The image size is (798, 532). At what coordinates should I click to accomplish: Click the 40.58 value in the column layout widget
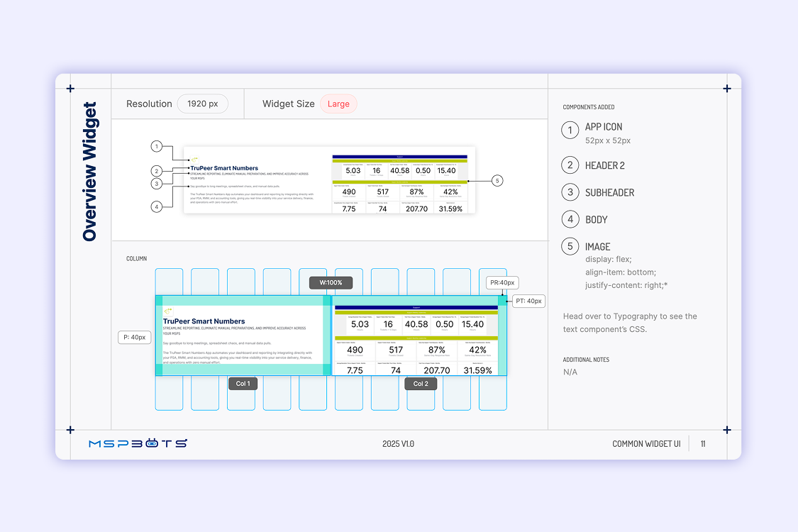(416, 324)
